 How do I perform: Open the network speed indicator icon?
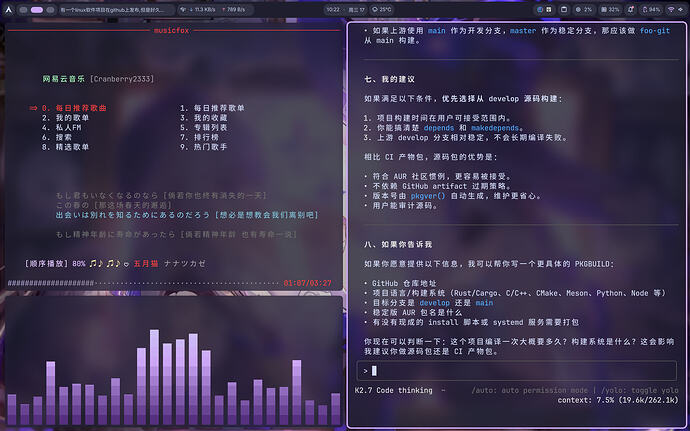[183, 10]
